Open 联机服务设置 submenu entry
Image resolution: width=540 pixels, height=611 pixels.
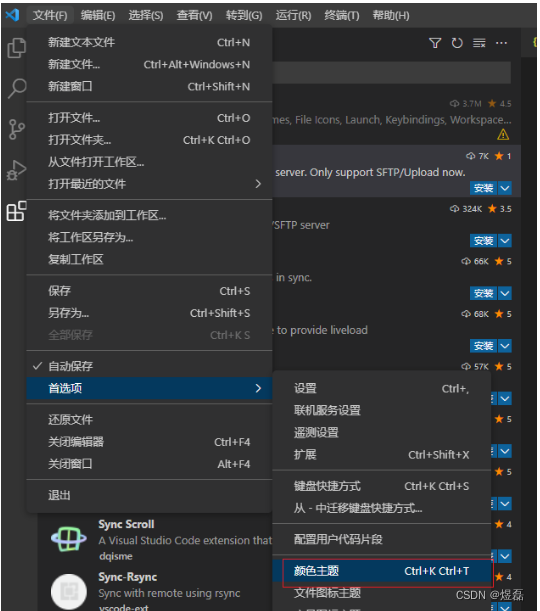tap(381, 410)
